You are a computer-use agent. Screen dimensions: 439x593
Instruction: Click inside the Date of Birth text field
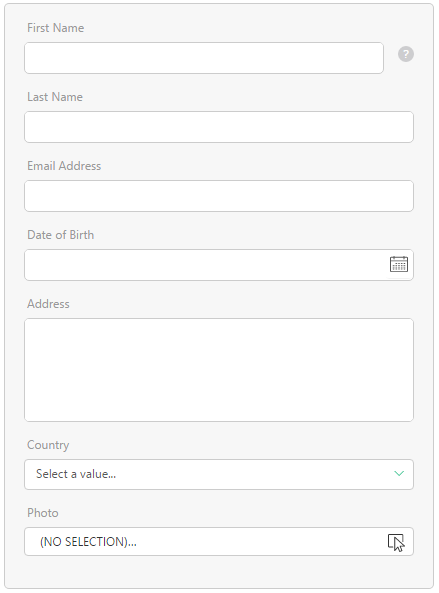pos(206,265)
